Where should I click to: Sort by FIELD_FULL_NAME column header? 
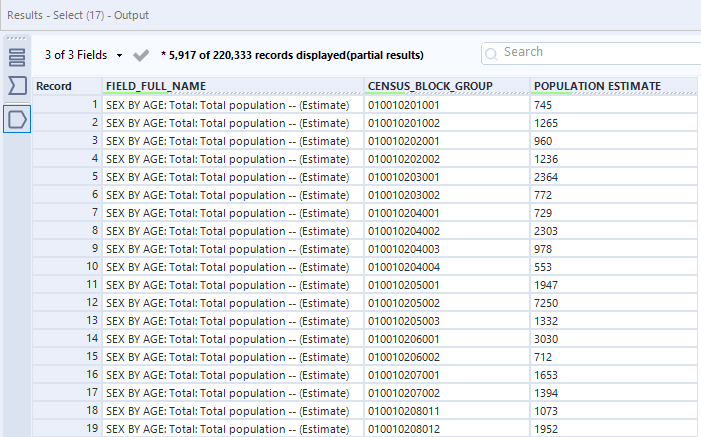[x=233, y=86]
